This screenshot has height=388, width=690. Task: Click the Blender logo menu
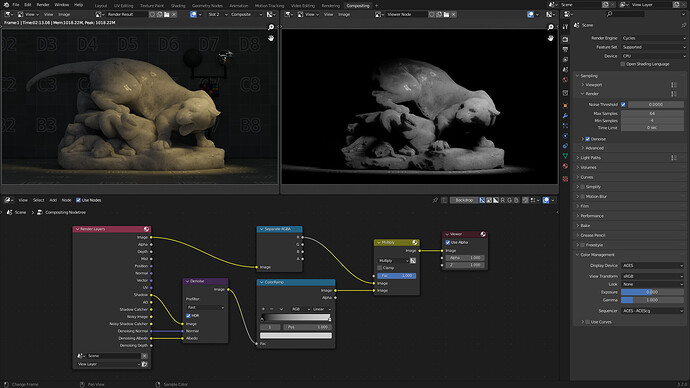[6, 5]
